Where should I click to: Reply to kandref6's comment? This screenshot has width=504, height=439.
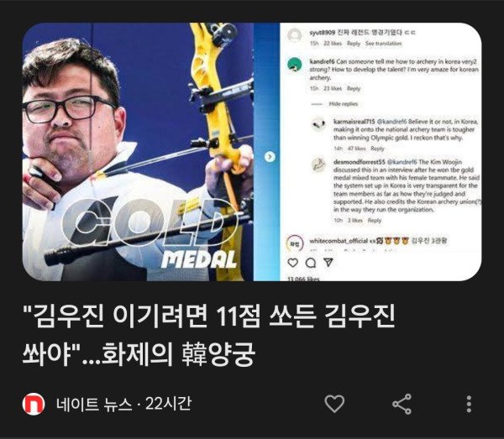[354, 88]
